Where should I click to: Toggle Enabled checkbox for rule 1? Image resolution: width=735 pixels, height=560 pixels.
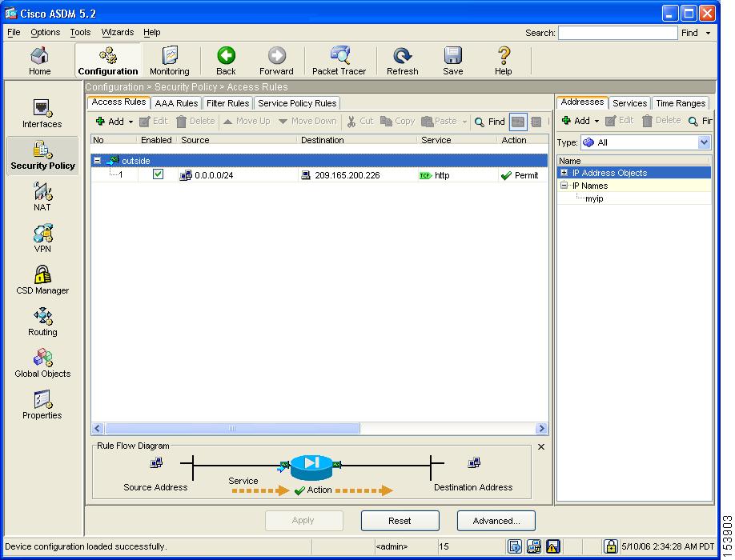point(158,174)
